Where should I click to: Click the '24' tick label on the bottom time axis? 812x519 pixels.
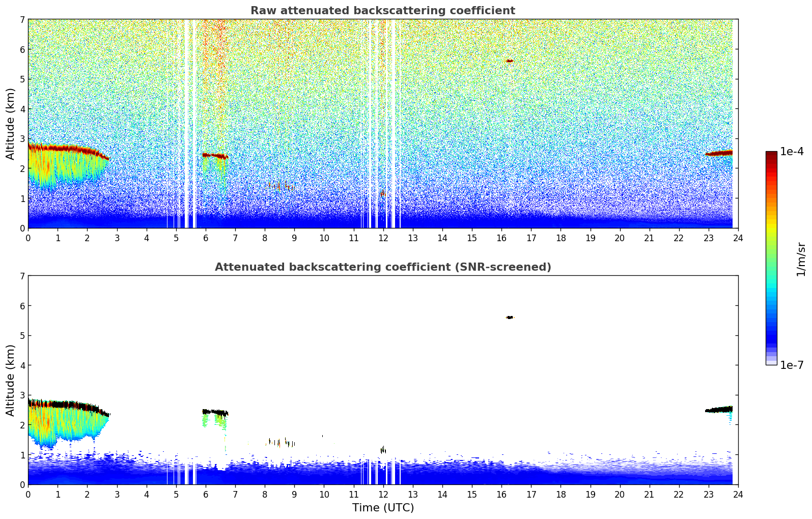click(x=738, y=495)
